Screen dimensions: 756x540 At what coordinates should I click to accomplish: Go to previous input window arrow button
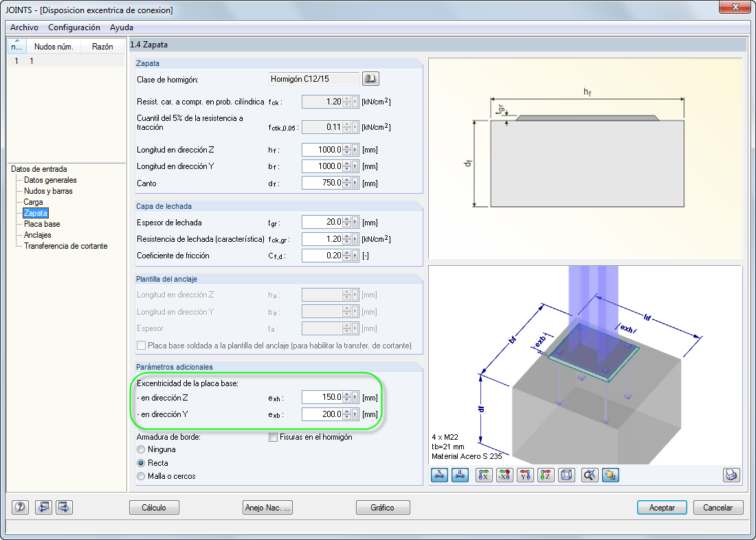pyautogui.click(x=44, y=507)
